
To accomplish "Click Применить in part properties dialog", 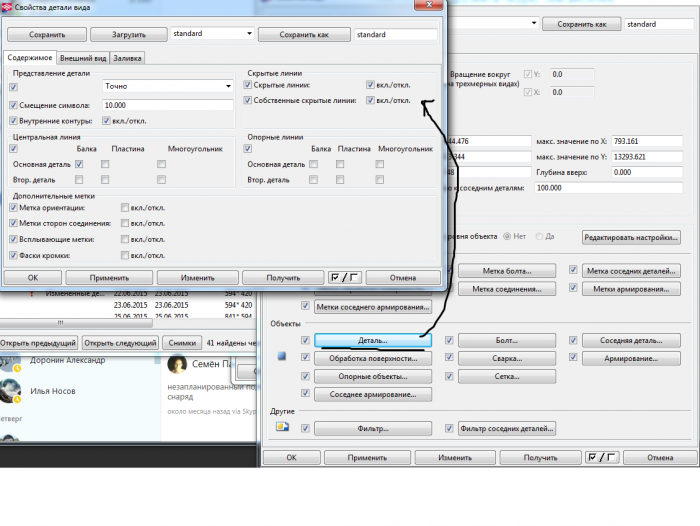I will (x=109, y=278).
